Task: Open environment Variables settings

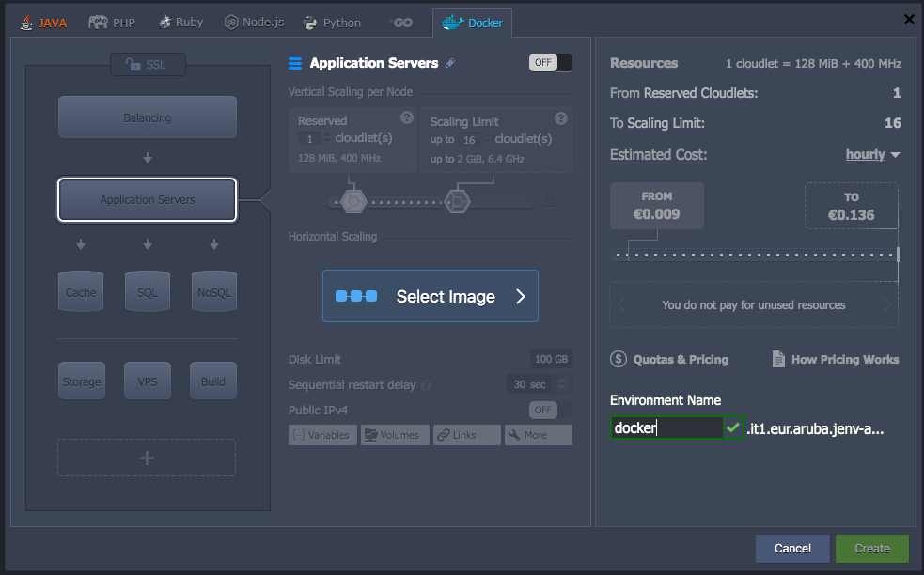Action: [x=322, y=434]
